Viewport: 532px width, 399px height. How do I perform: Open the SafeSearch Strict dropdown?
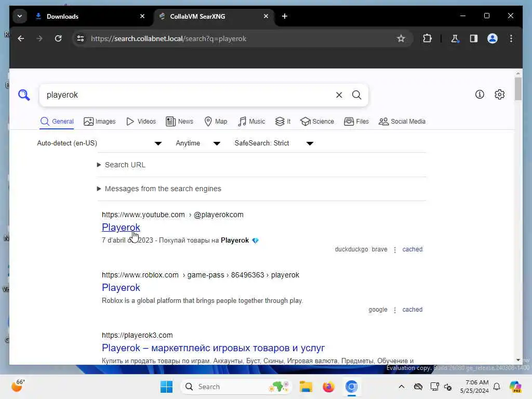coord(274,143)
